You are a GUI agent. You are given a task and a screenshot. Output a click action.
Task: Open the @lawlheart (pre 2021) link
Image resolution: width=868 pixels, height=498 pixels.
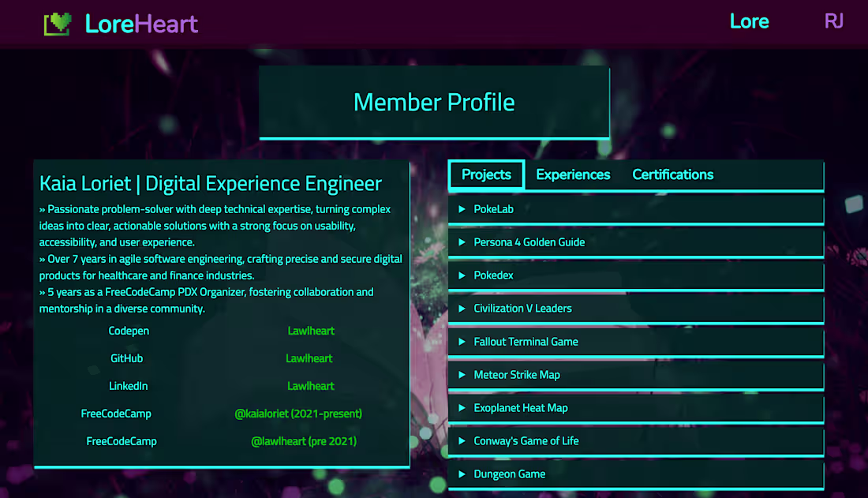coord(304,441)
